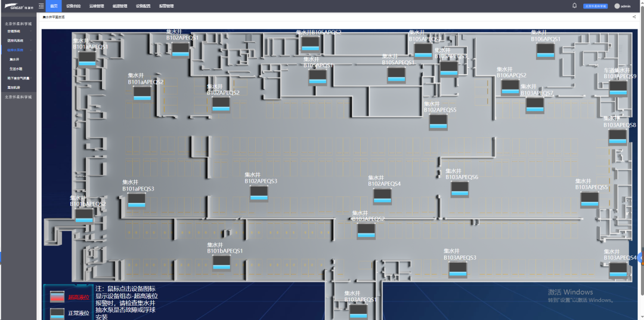Click sump pit icon B102APEQS3
This screenshot has width=644, height=320.
click(x=259, y=193)
